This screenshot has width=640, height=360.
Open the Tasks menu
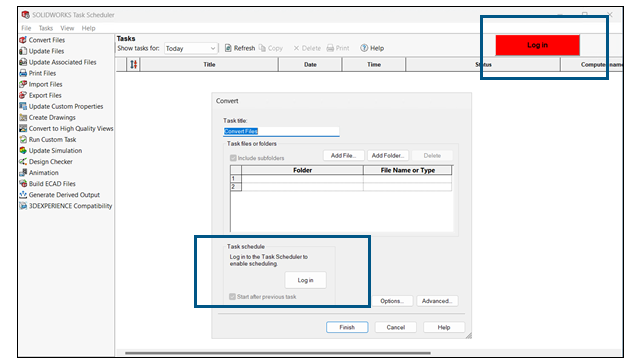click(46, 28)
